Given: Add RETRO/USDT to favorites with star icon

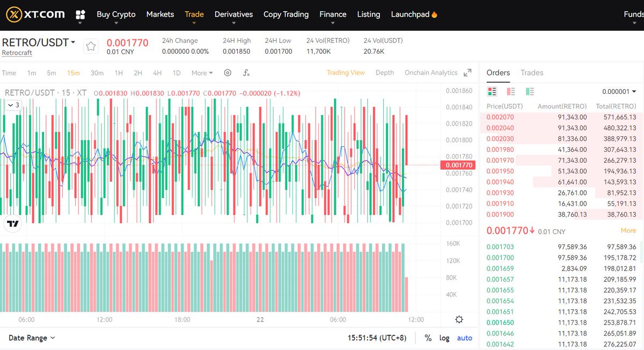Looking at the screenshot, I should point(91,47).
